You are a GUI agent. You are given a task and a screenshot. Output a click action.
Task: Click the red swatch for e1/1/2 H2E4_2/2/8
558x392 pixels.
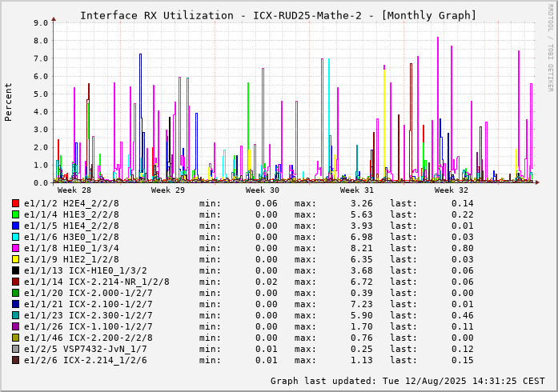[16, 203]
